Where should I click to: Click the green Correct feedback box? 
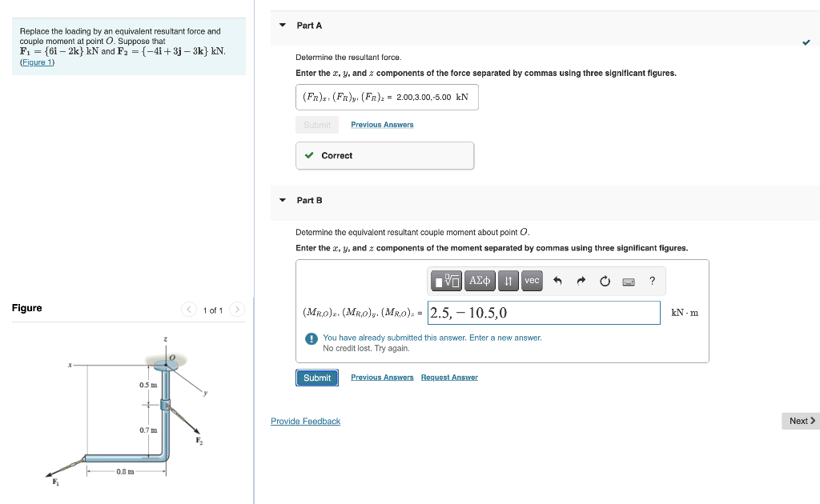pos(385,156)
